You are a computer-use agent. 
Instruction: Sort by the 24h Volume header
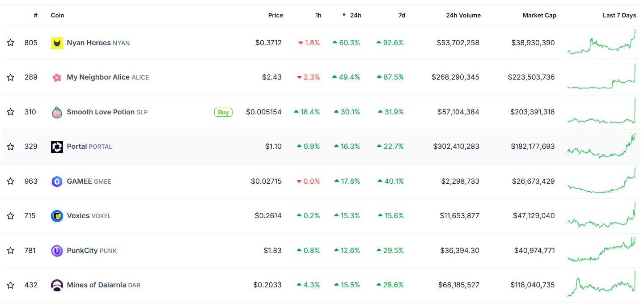(x=463, y=15)
